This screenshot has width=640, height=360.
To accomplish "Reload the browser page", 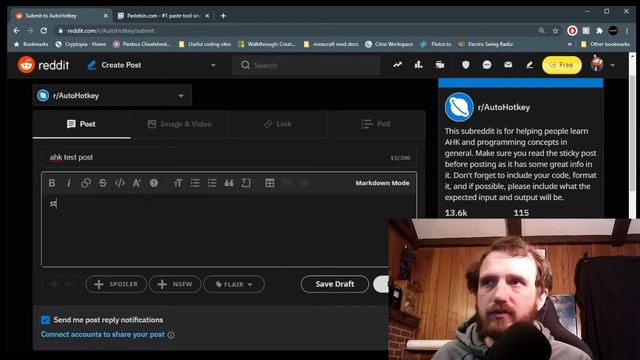I will [x=44, y=31].
